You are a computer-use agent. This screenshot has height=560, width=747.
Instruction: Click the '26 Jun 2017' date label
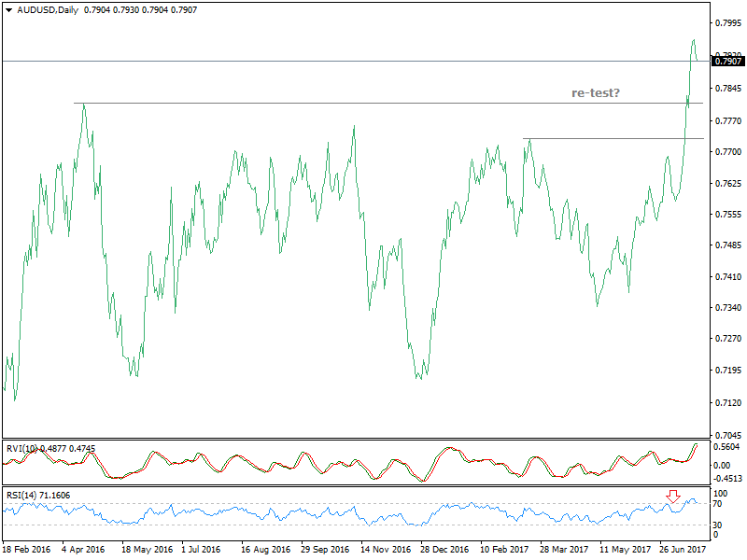coord(683,551)
